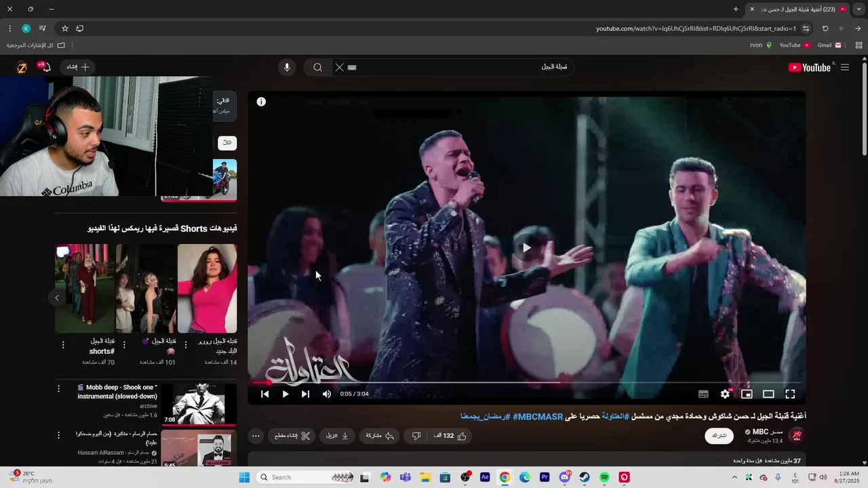This screenshot has width=868, height=488.
Task: Open the YouTube hamburger guide menu
Action: pos(845,67)
